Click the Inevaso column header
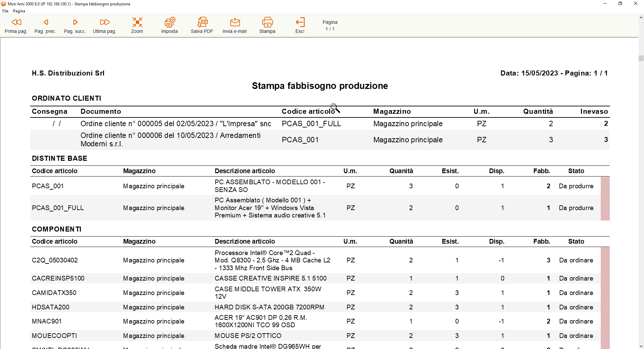Viewport: 644px width, 349px height. [x=594, y=111]
